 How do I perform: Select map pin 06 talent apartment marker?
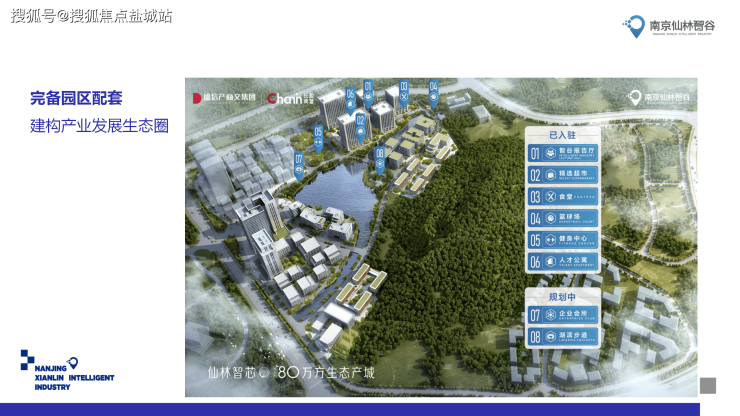tap(350, 101)
